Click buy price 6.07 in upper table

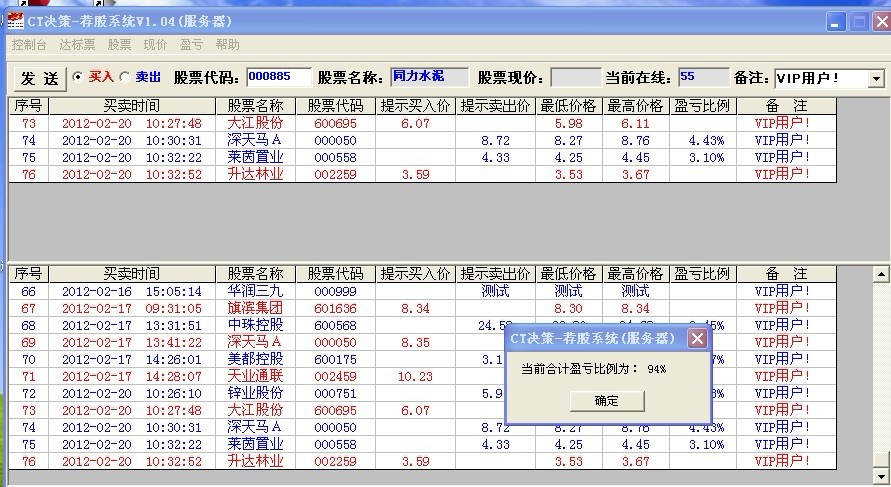[x=415, y=124]
